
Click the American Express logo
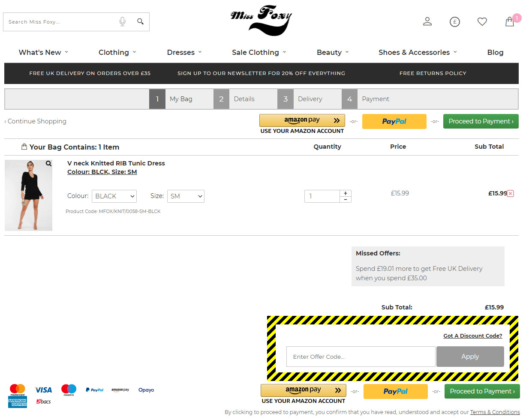tap(18, 402)
